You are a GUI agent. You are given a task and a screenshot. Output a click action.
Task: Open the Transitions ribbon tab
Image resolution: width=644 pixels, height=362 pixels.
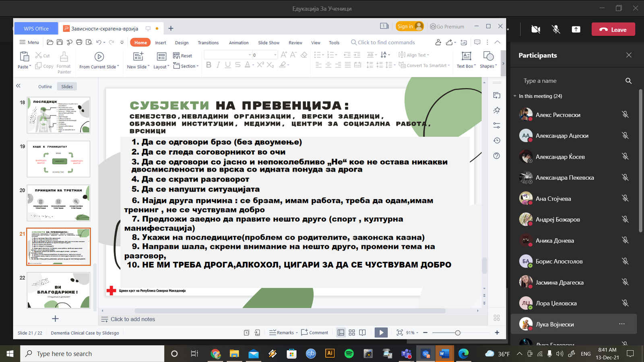[x=208, y=43]
